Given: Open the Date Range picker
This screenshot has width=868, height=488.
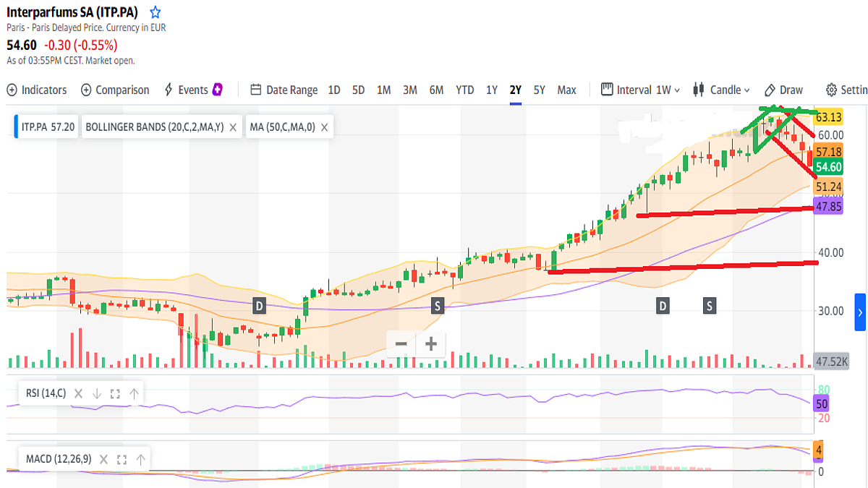Looking at the screenshot, I should coord(284,90).
